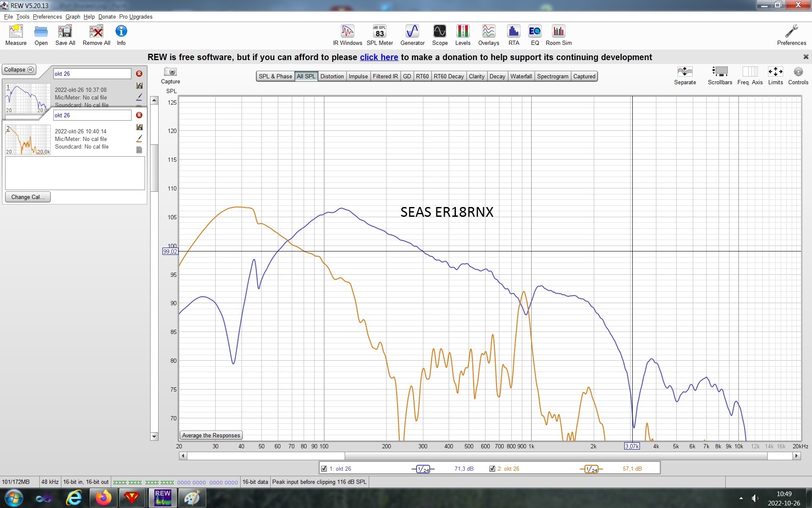This screenshot has width=812, height=508.
Task: Click orange 1/24 smoothing line sample
Action: pyautogui.click(x=591, y=469)
